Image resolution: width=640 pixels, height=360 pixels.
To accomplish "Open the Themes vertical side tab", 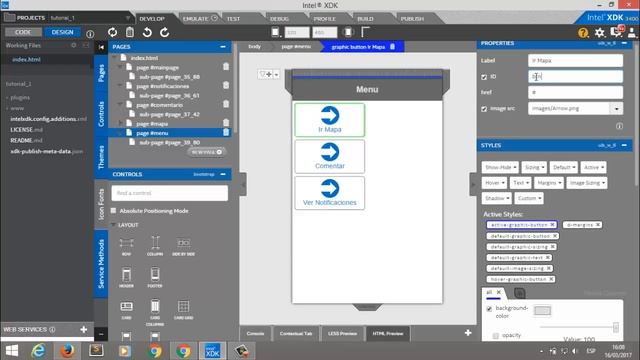I will 101,157.
